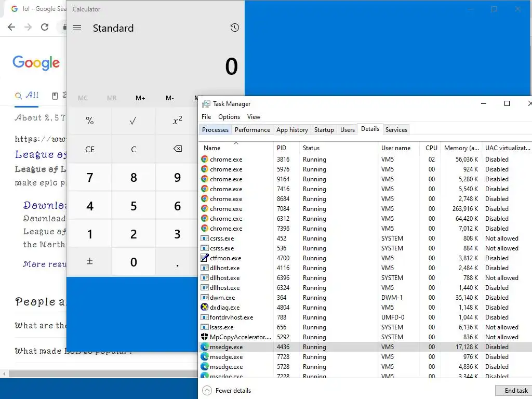Click the x squared key in Calculator
Image resolution: width=532 pixels, height=399 pixels.
coord(178,121)
